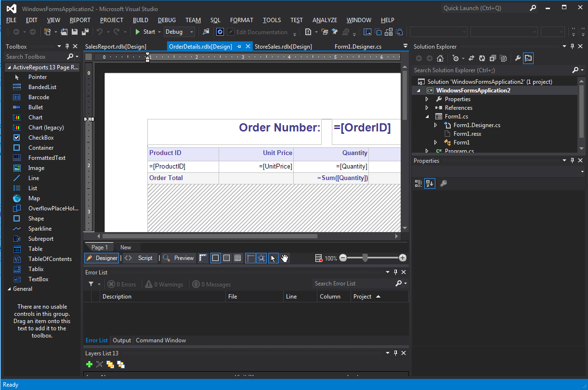Toggle the 0 Errors filter
The image size is (588, 390).
[122, 285]
